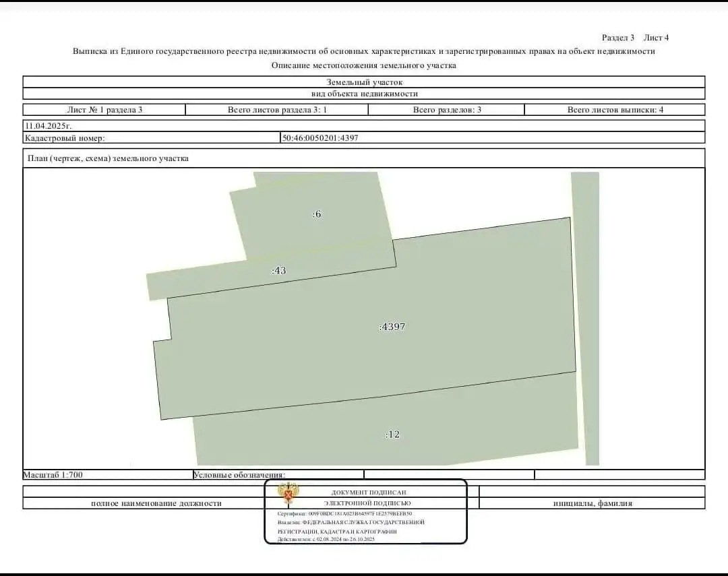Screen dimensions: 728x576
Task: Click the parcel labeled :43
Action: click(x=278, y=271)
